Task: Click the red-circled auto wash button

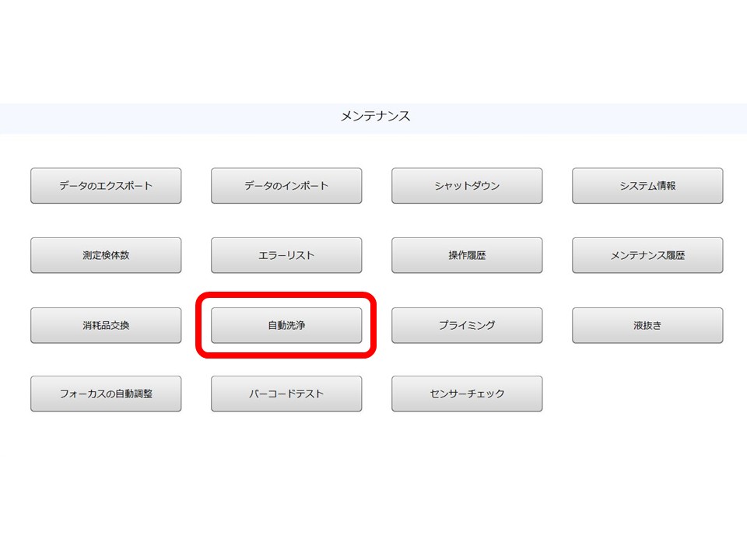Action: [x=286, y=324]
